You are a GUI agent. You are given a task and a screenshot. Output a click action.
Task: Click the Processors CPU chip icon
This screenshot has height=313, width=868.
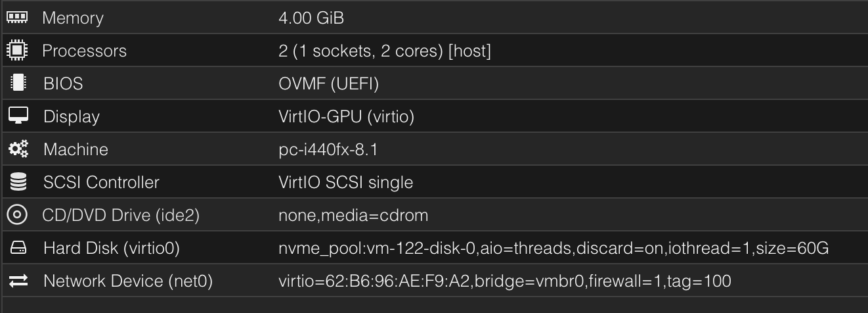pyautogui.click(x=18, y=51)
